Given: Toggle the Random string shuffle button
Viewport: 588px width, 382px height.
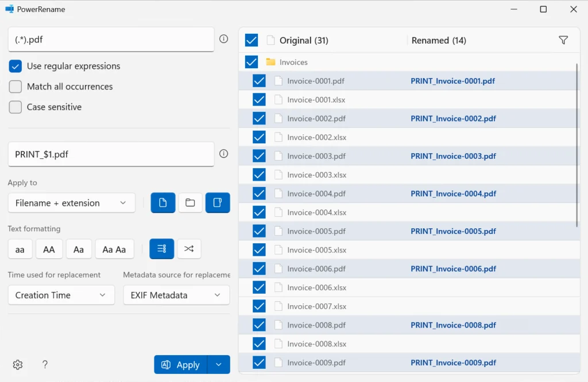Looking at the screenshot, I should point(189,249).
